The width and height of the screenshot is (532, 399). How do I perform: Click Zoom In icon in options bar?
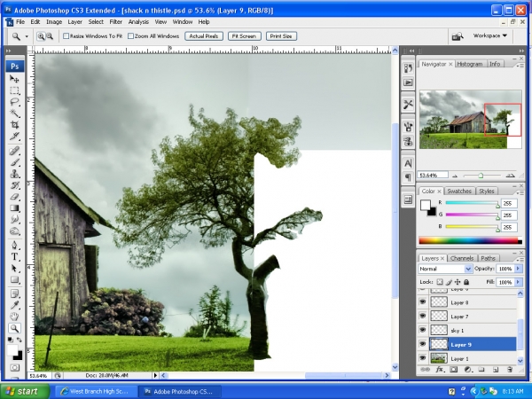41,36
